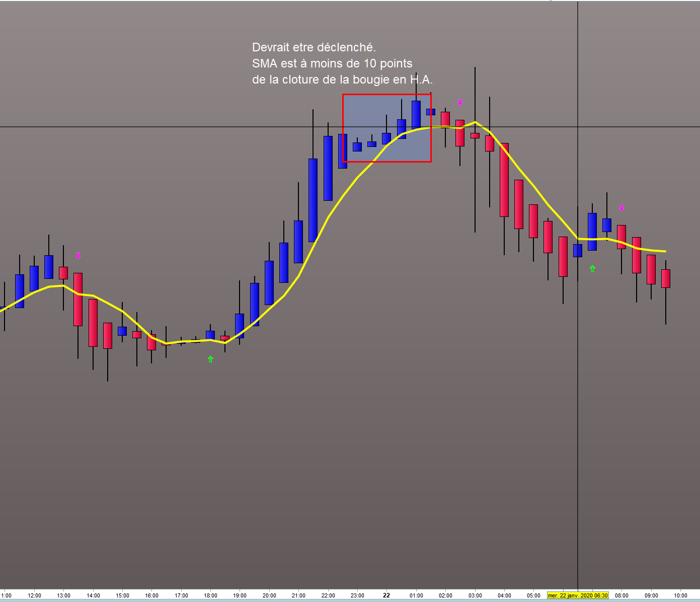Select the green up arrow near 07:00
The image size is (700, 602).
[x=592, y=268]
